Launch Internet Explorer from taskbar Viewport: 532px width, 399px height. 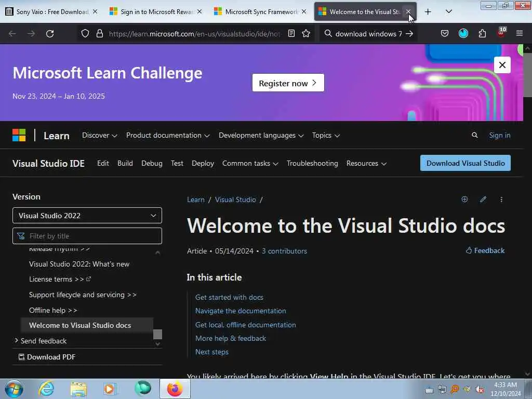[x=46, y=389]
